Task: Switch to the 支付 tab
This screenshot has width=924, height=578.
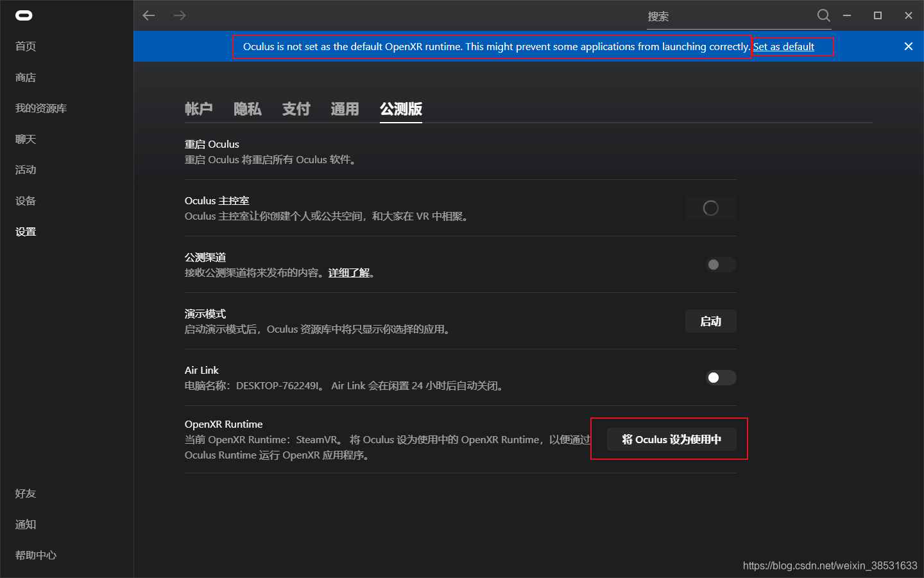Action: (296, 109)
